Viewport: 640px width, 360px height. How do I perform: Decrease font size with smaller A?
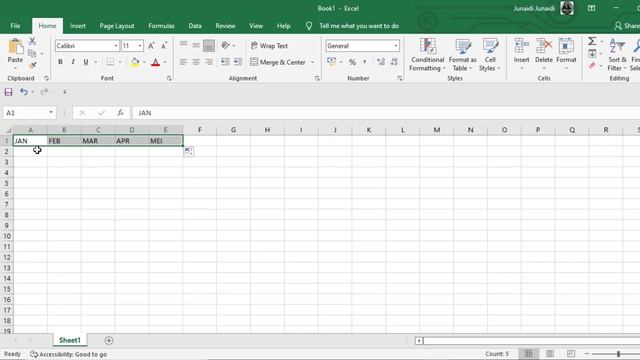(164, 46)
